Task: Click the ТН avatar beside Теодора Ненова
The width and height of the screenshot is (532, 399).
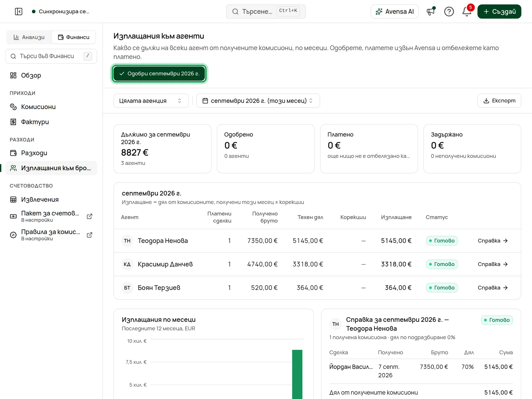Action: [127, 241]
